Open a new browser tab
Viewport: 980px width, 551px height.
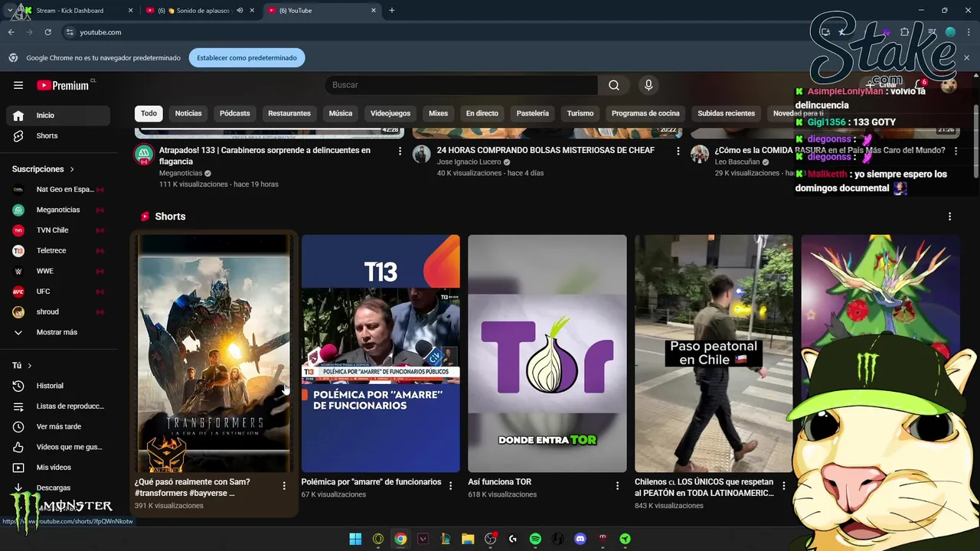click(391, 11)
